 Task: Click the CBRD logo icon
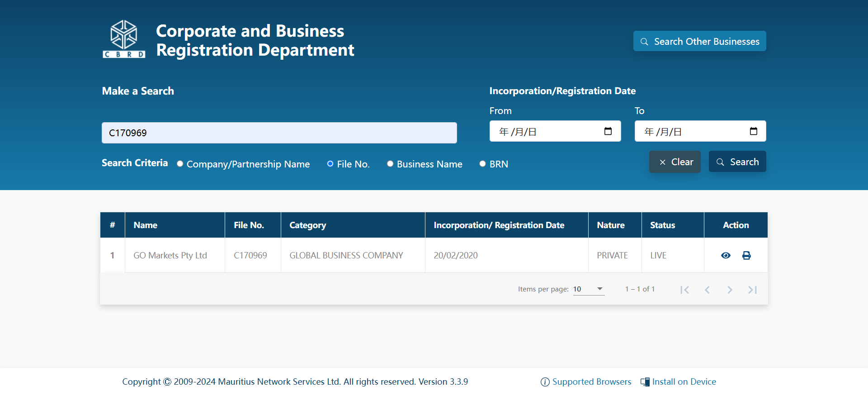tap(124, 39)
